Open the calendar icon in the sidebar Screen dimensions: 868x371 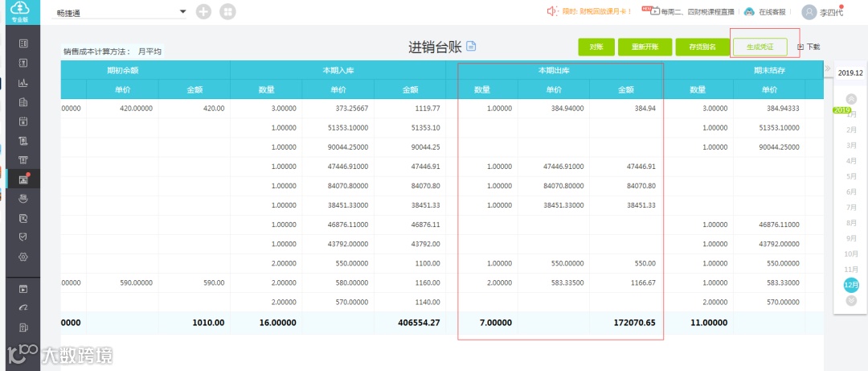pos(23,121)
